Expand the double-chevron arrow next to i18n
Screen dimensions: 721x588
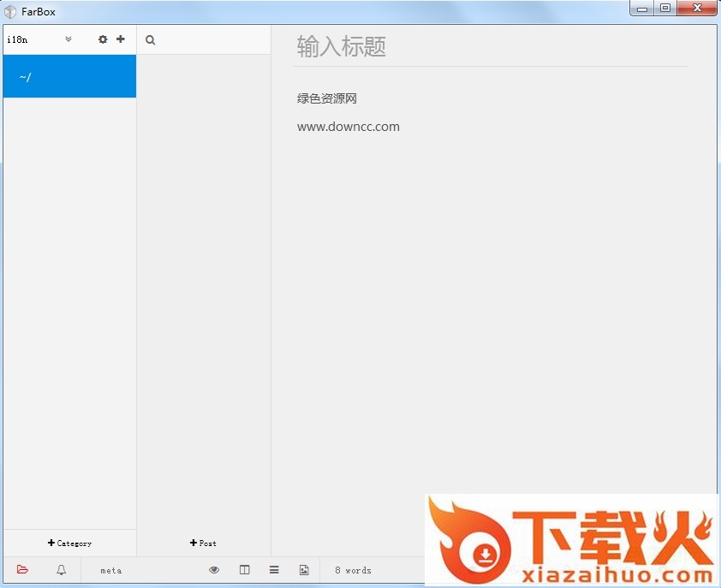[x=69, y=39]
